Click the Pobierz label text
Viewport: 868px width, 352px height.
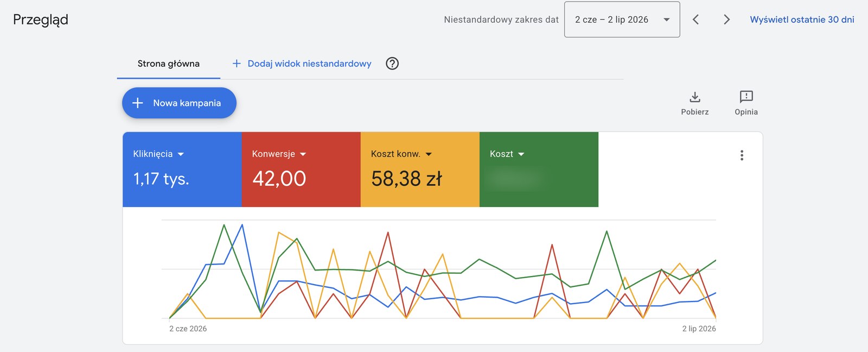695,112
